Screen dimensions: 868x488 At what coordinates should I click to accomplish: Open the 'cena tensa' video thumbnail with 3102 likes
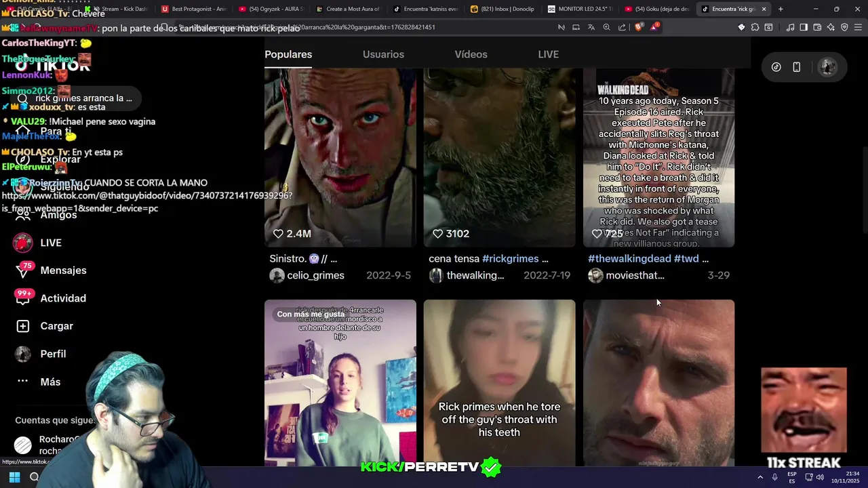pos(499,157)
